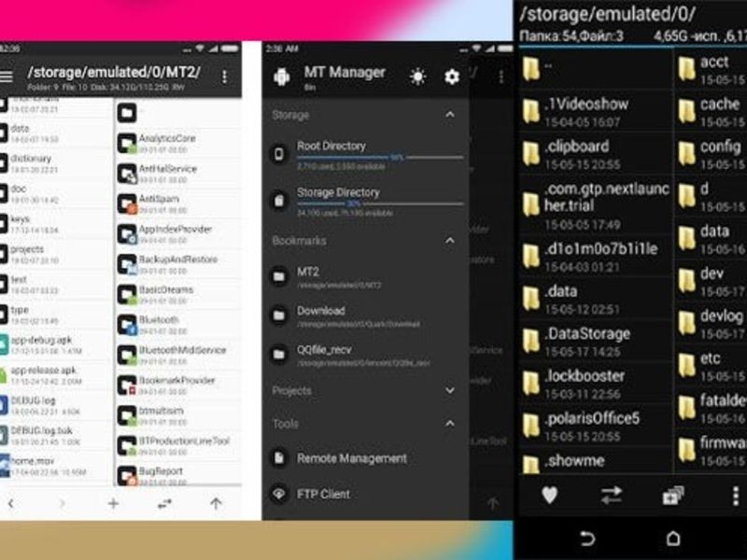This screenshot has height=560, width=747.
Task: Select app-debug.apk file
Action: point(56,344)
